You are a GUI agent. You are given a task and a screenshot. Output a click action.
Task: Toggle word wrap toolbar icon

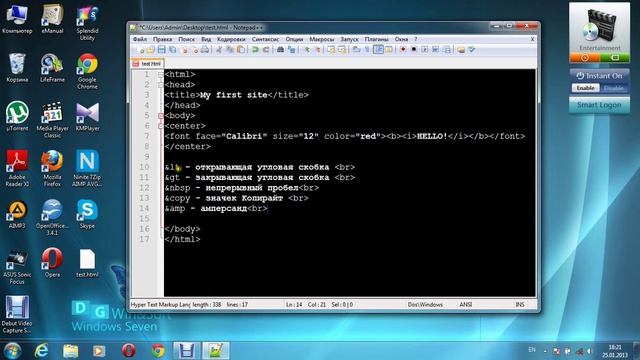tap(356, 49)
